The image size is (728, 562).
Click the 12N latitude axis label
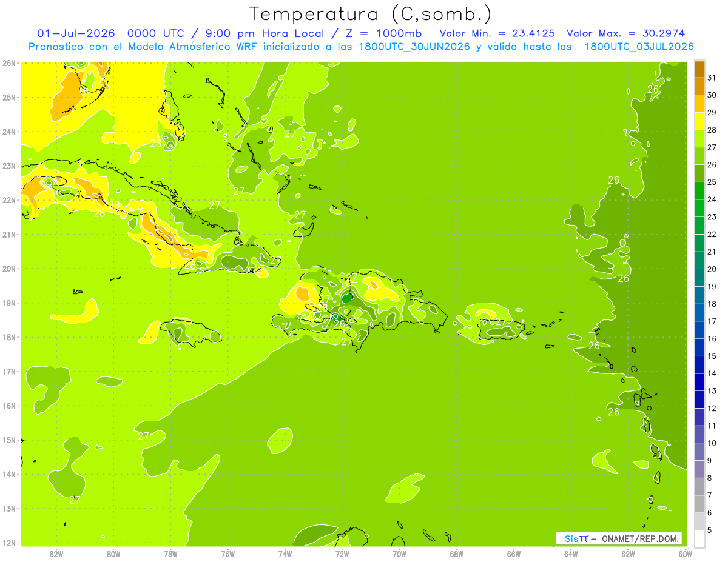click(9, 543)
